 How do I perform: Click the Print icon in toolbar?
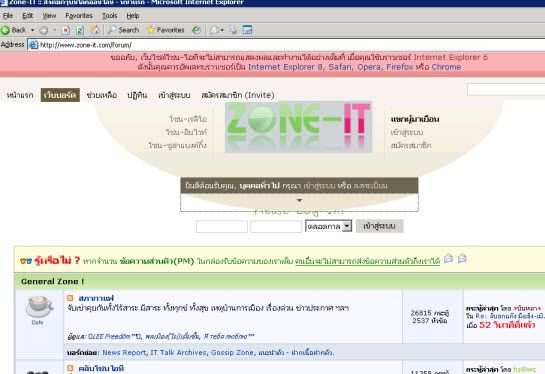[233, 30]
